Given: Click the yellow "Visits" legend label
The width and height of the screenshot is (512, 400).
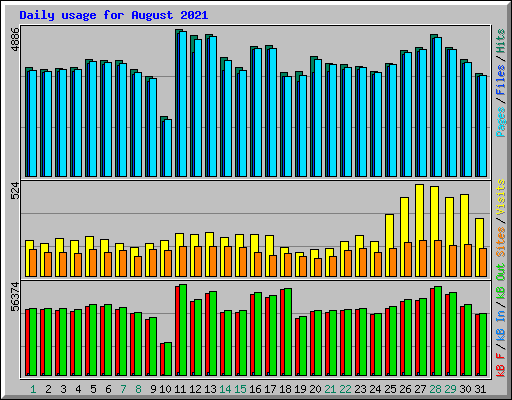Looking at the screenshot, I should click(501, 197).
